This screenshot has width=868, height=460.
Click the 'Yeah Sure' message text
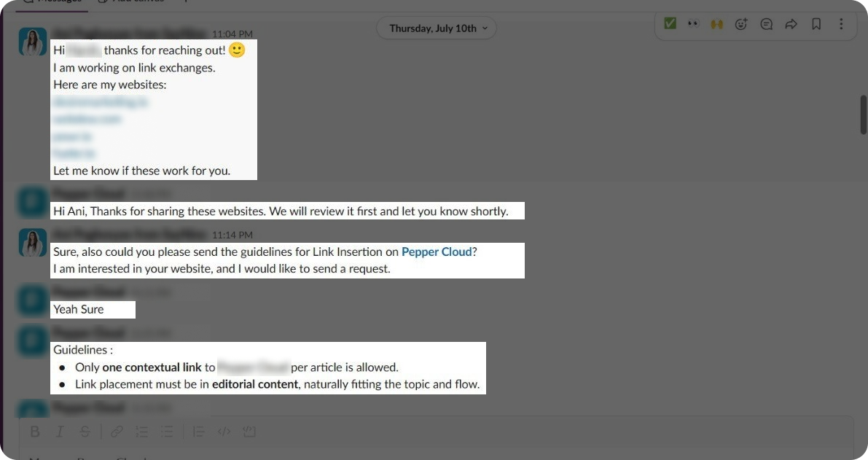click(x=79, y=309)
